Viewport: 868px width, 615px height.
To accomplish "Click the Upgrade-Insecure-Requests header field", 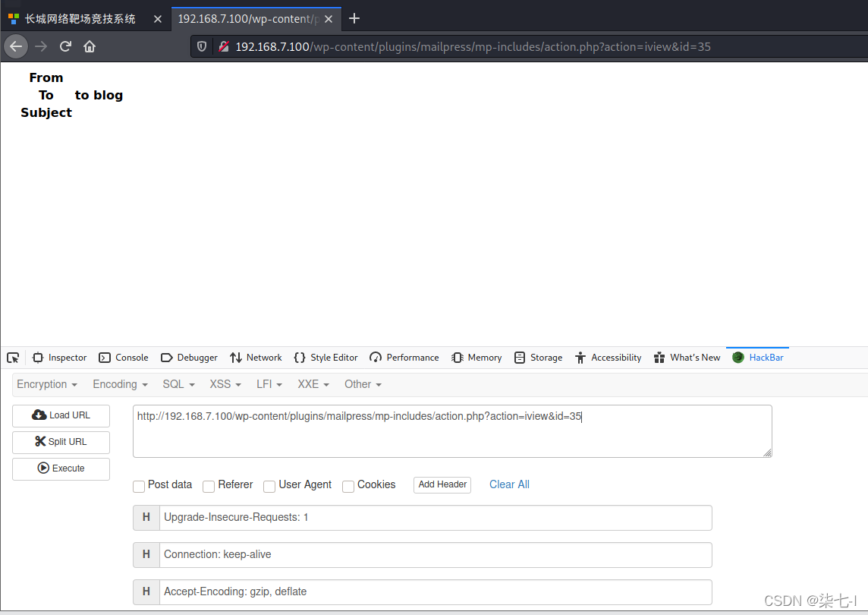I will (x=436, y=518).
